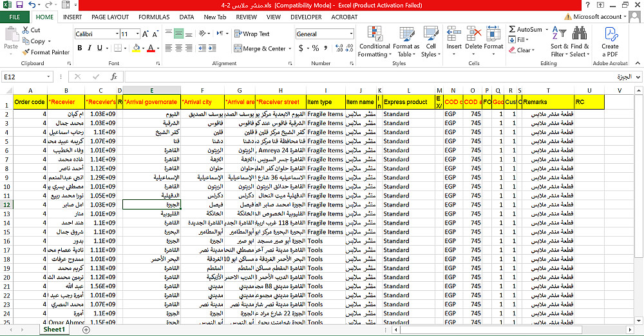The image size is (644, 336).
Task: Open the font size dropdown
Action: click(x=138, y=34)
